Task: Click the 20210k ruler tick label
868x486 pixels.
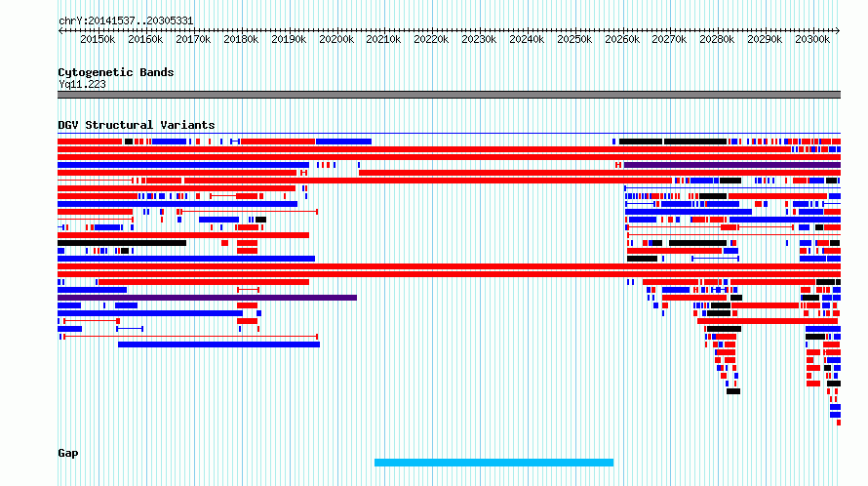Action: [383, 39]
